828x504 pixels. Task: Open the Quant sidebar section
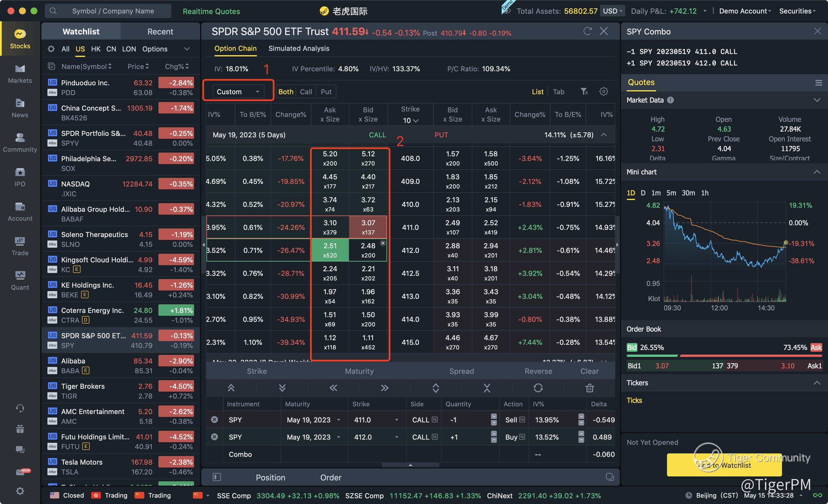click(20, 280)
